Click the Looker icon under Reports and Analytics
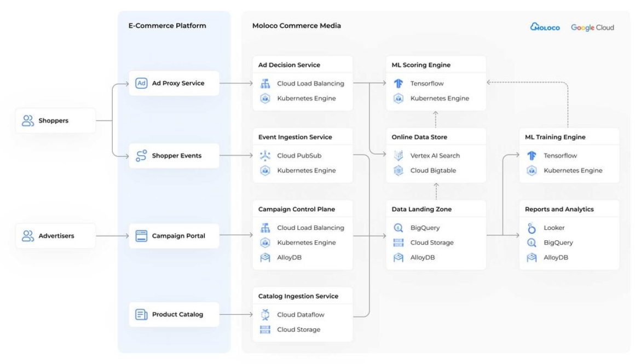Image resolution: width=635 pixels, height=364 pixels. (x=532, y=228)
